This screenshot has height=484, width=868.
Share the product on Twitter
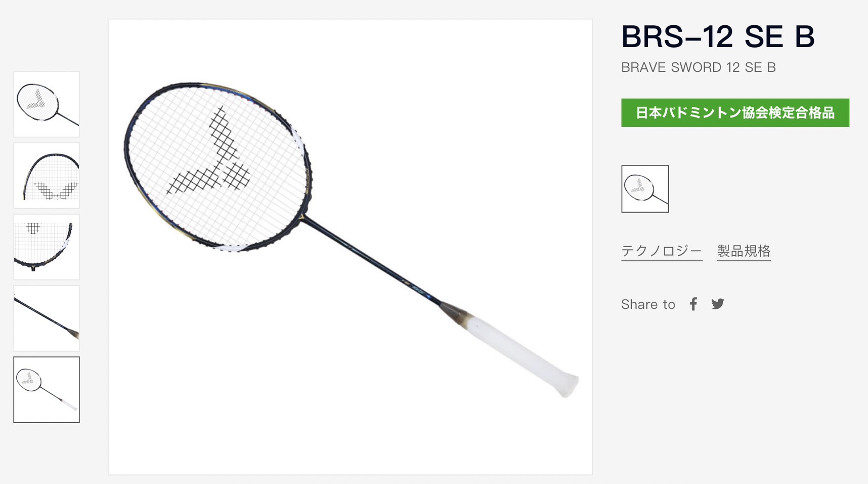pos(718,304)
